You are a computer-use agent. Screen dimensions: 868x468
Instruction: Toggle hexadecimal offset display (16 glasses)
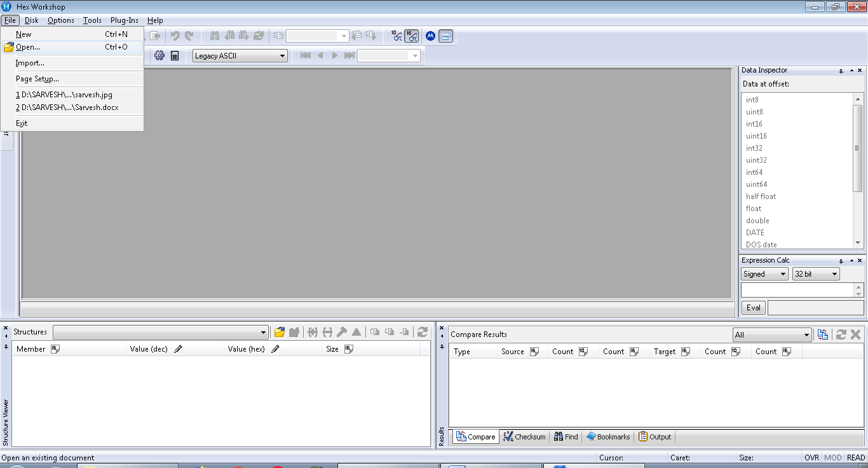(412, 36)
